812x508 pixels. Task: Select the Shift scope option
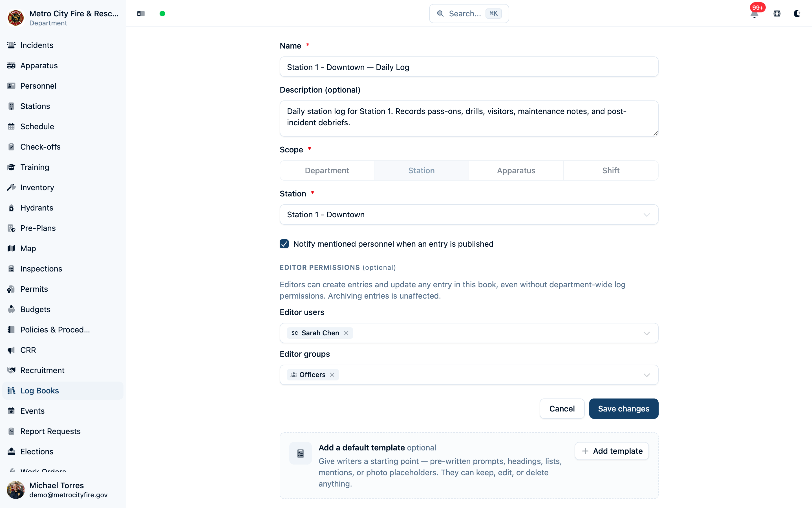611,171
